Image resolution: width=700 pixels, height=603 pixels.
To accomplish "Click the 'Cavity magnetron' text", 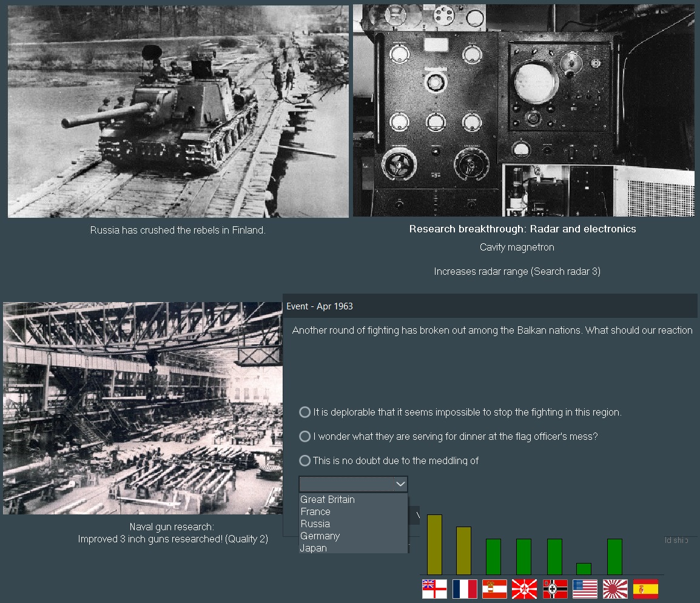I will (x=517, y=248).
